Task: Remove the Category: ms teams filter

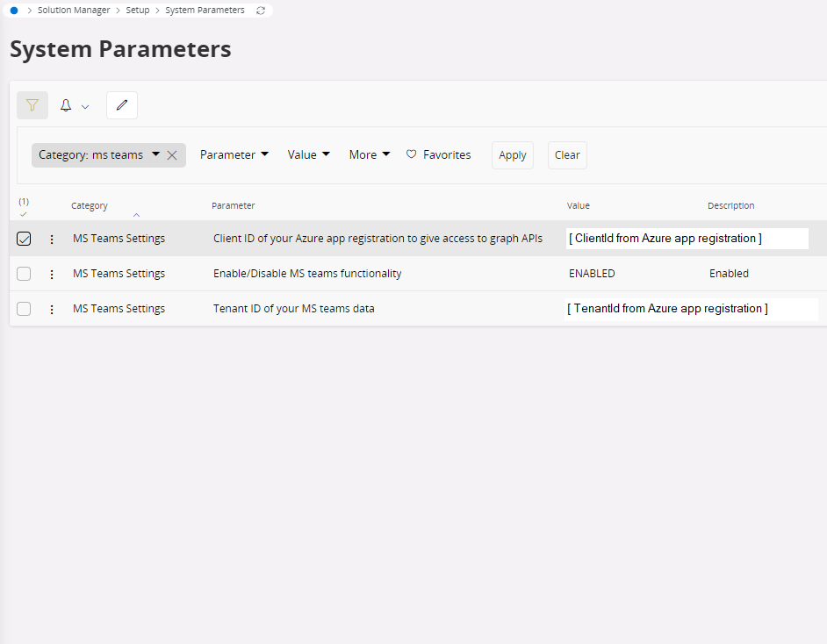Action: 172,155
